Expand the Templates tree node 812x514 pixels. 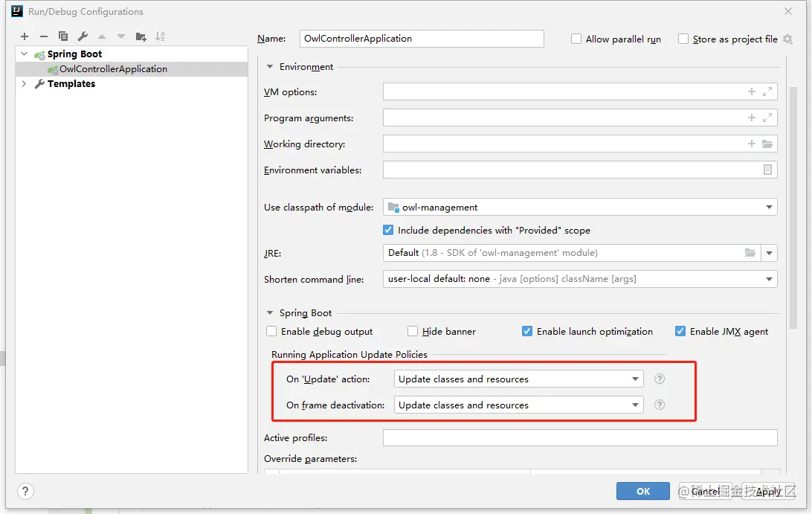(25, 84)
